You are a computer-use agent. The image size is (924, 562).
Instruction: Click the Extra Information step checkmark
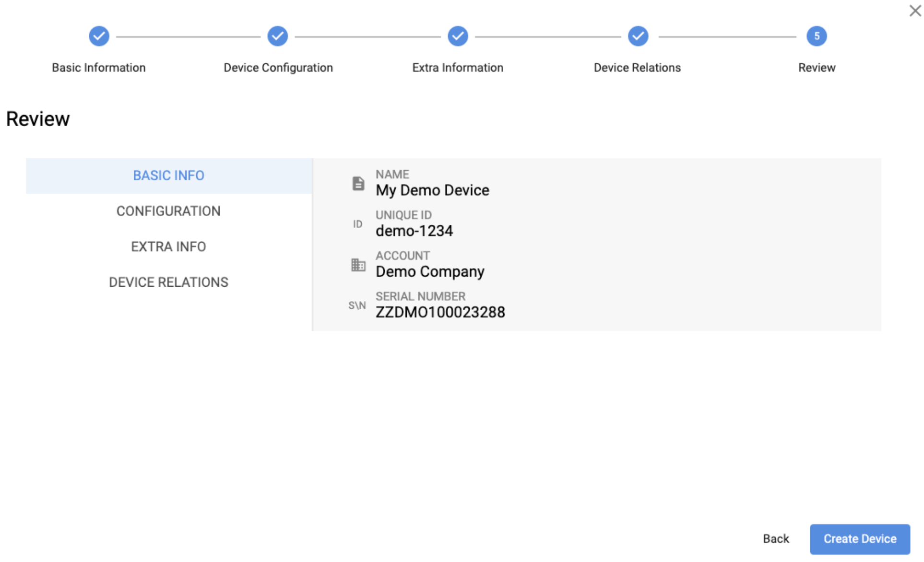point(458,36)
